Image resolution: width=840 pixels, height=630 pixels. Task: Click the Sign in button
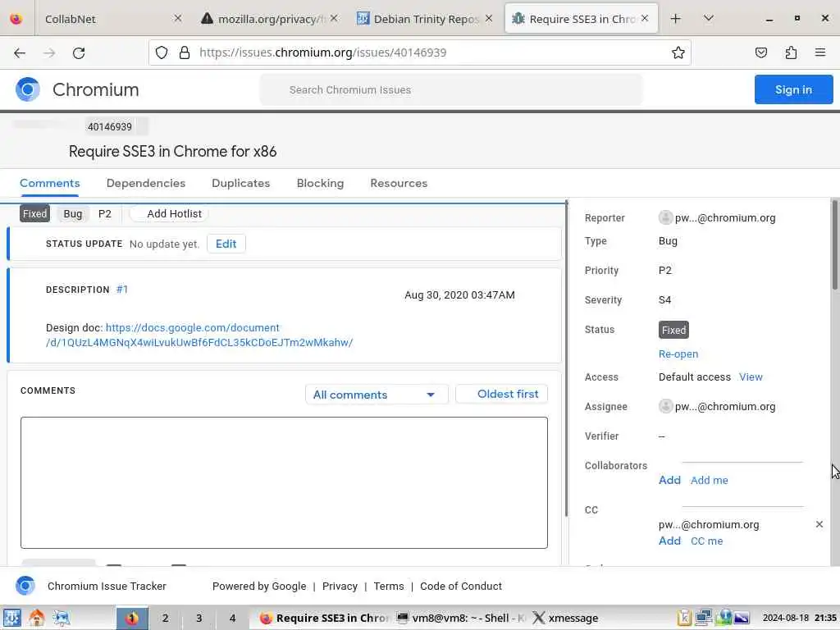point(793,89)
